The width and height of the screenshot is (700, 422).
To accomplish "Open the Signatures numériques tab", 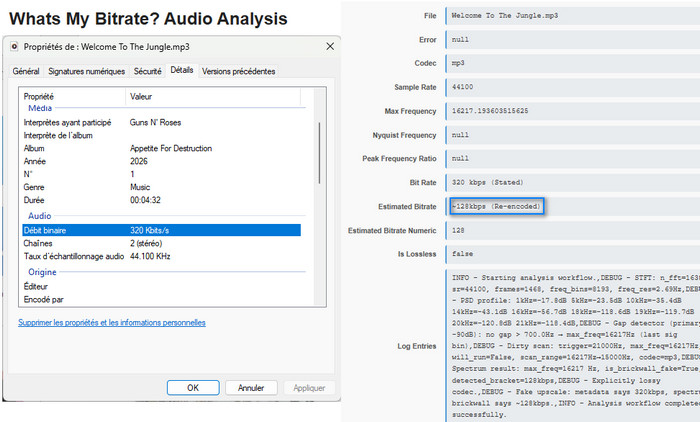I will [87, 71].
